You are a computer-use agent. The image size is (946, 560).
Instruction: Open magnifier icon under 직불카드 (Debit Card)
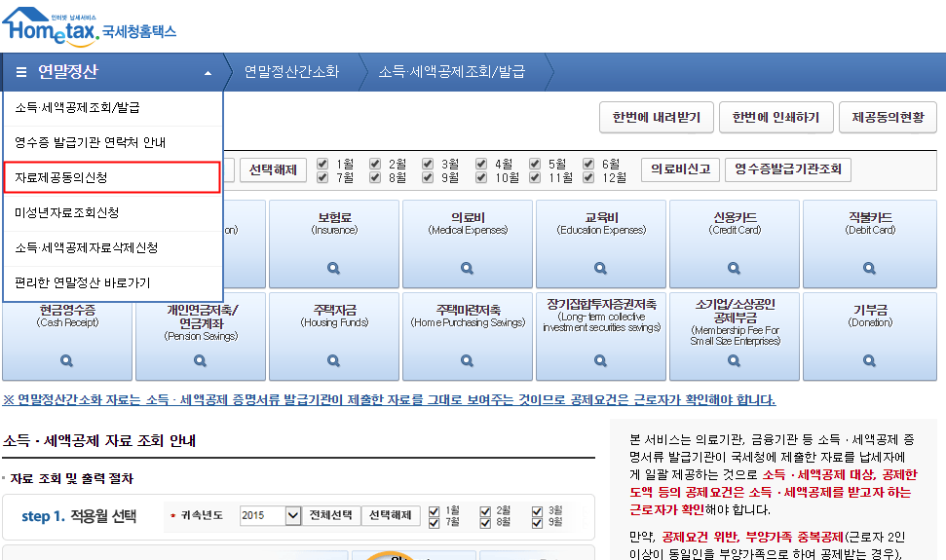tap(869, 268)
